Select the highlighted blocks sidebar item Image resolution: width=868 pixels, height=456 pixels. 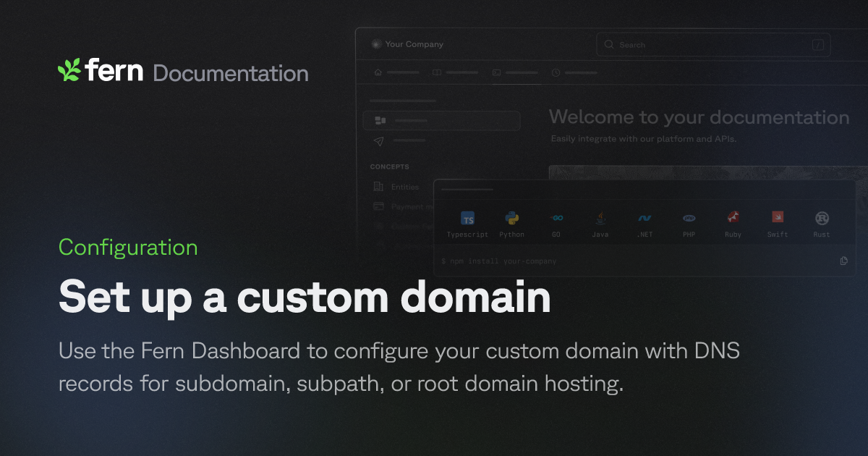441,121
